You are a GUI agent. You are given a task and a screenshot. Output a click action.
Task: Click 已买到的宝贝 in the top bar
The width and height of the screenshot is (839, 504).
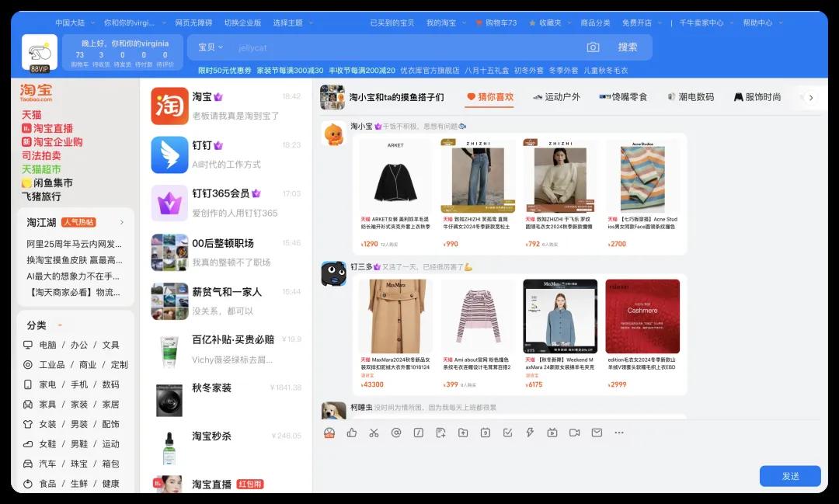[x=392, y=23]
